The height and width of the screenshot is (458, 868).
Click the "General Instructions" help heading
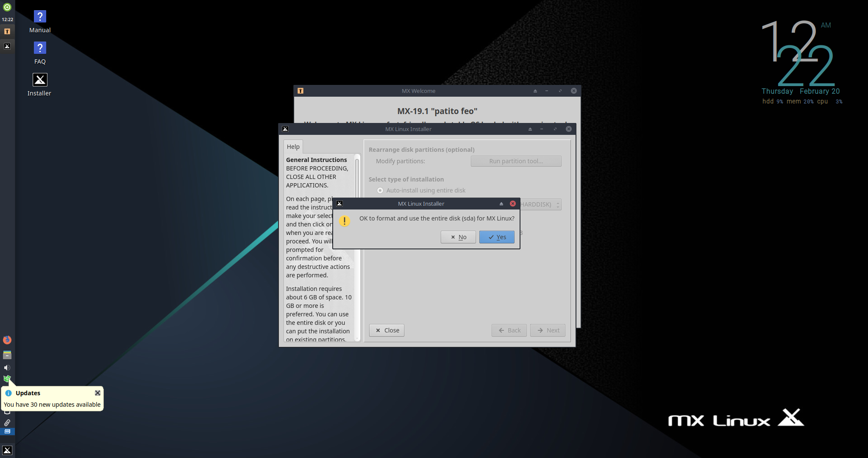point(317,160)
